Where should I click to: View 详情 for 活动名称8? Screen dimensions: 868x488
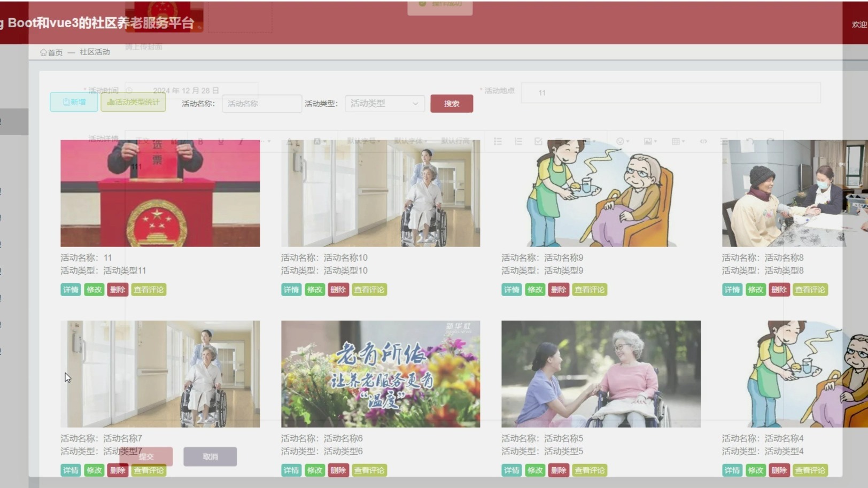click(732, 290)
